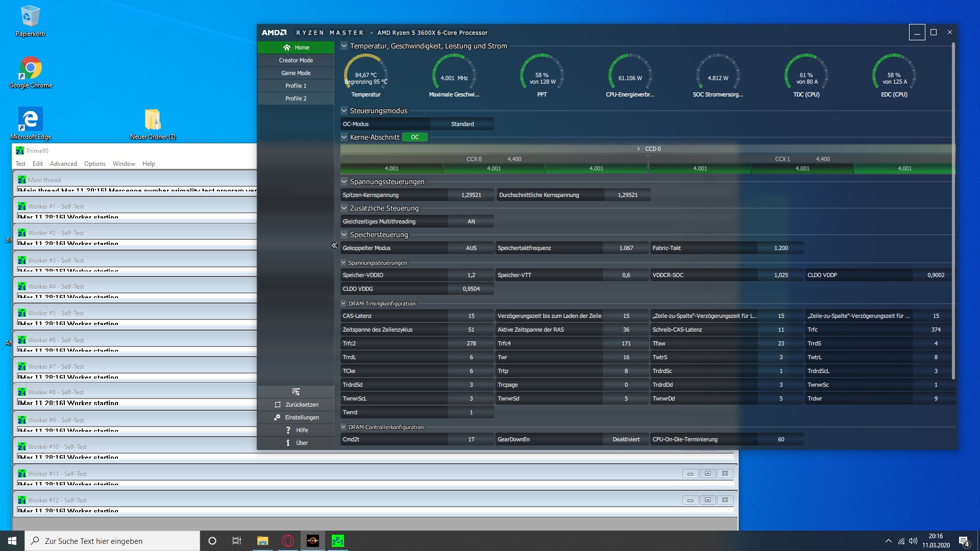Open Einstellungen via the gears icon
Screen dimensions: 980x551
[277, 417]
